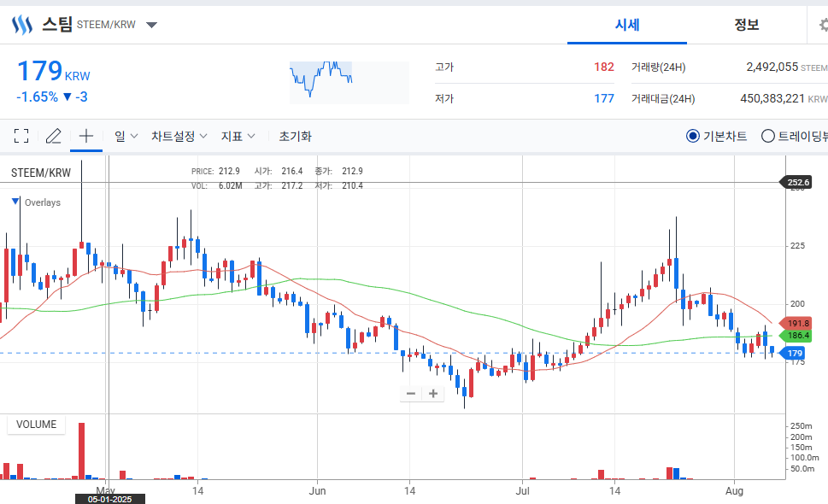
Task: Click the 2,492,055 volume value
Action: (772, 67)
